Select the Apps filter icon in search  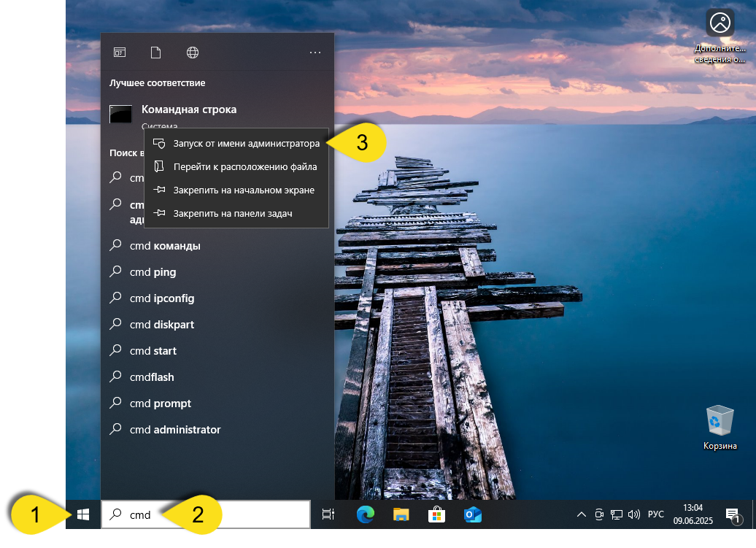119,52
